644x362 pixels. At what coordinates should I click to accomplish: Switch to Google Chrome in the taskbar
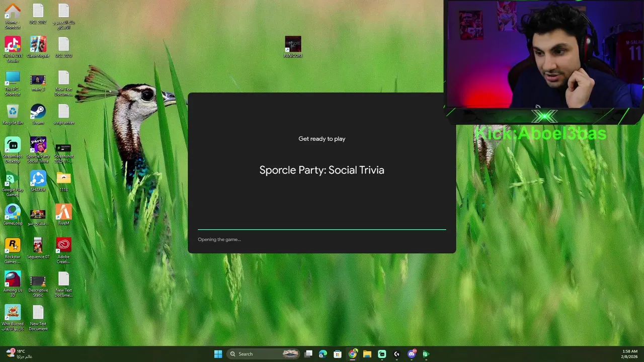pos(353,354)
